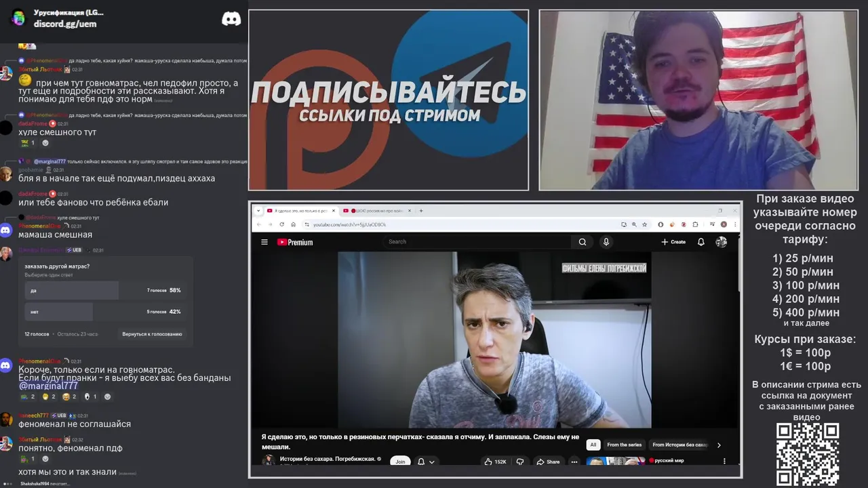Click the Join button

pyautogui.click(x=400, y=462)
